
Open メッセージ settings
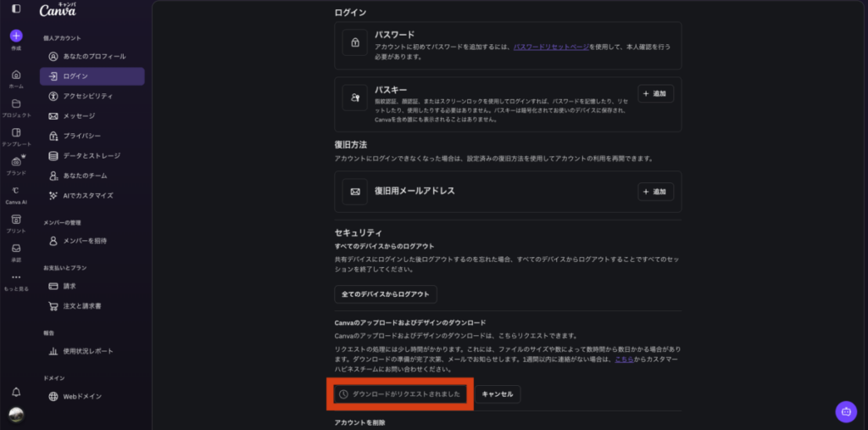coord(92,116)
